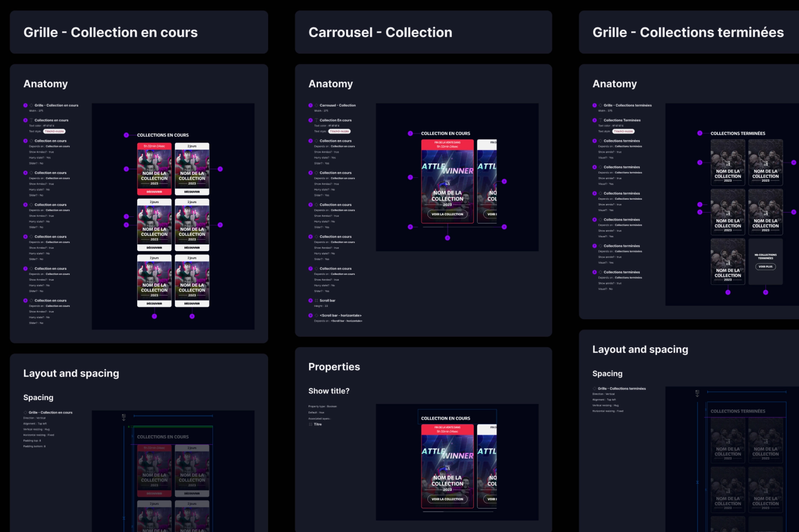Click the Properties section heading
The height and width of the screenshot is (532, 799).
pyautogui.click(x=334, y=367)
